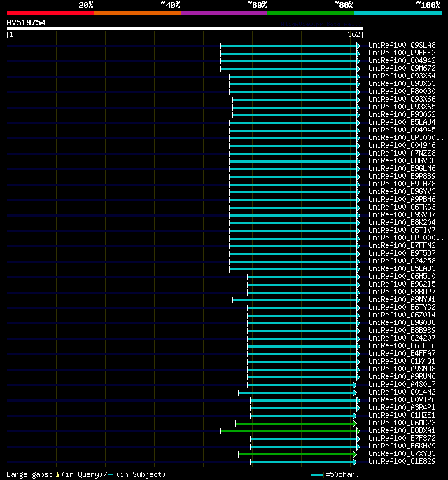Click the UniRef100_Q9M672 label
Viewport: 448px width, 480px height.
tap(402, 68)
